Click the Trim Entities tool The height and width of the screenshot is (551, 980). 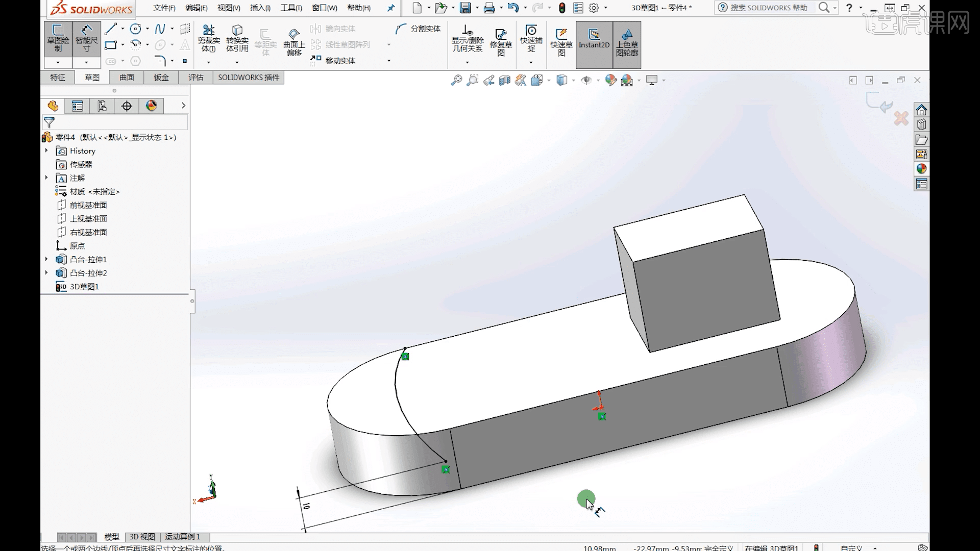point(209,39)
